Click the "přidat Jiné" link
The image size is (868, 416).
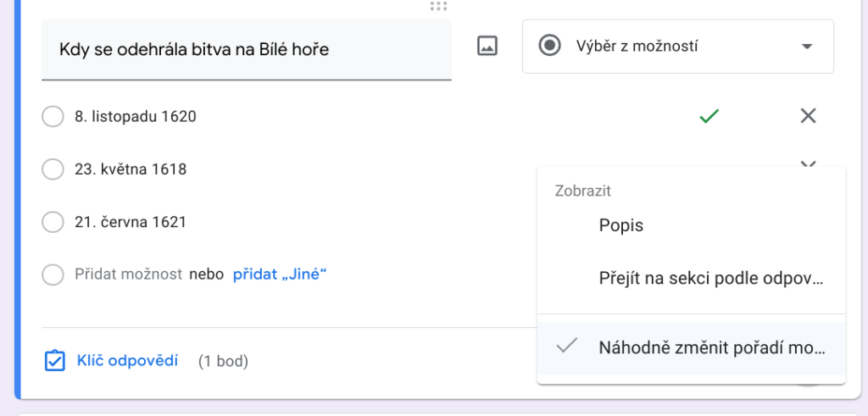[280, 275]
